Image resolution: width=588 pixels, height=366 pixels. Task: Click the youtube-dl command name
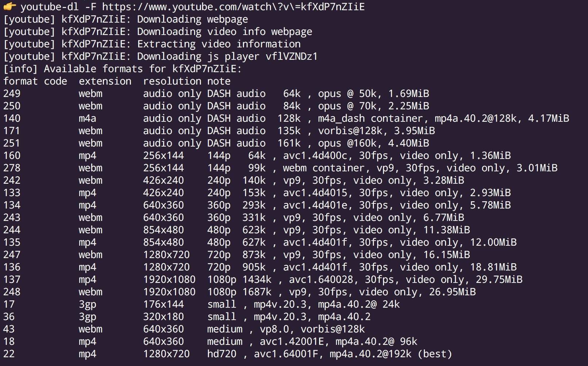pyautogui.click(x=50, y=7)
